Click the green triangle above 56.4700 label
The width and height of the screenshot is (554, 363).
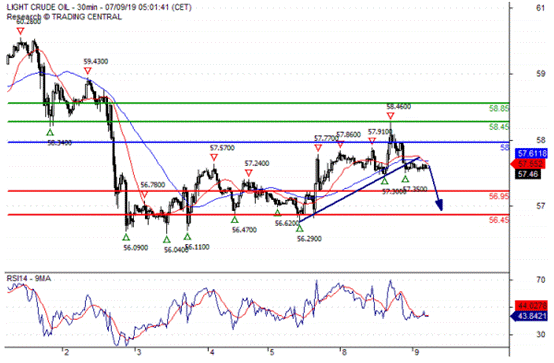click(x=234, y=220)
